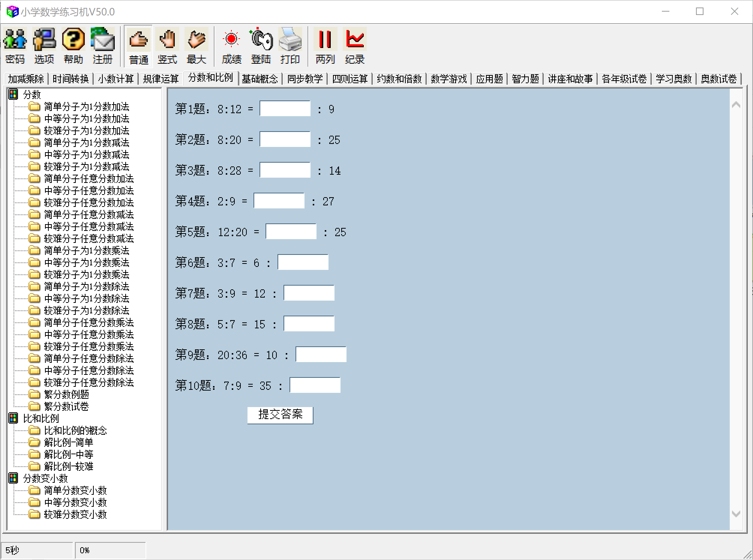Open the 纪录 records chart icon
Viewport: 753px width, 560px height.
354,46
